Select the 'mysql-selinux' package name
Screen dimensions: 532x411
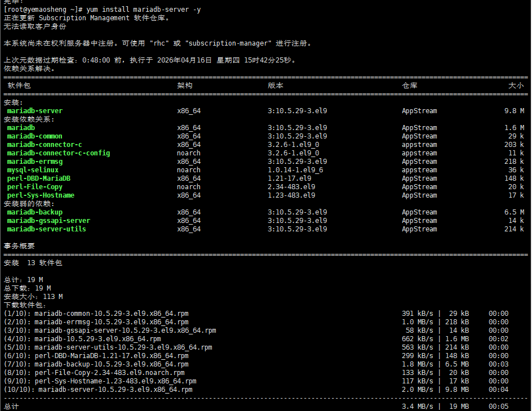click(x=33, y=170)
